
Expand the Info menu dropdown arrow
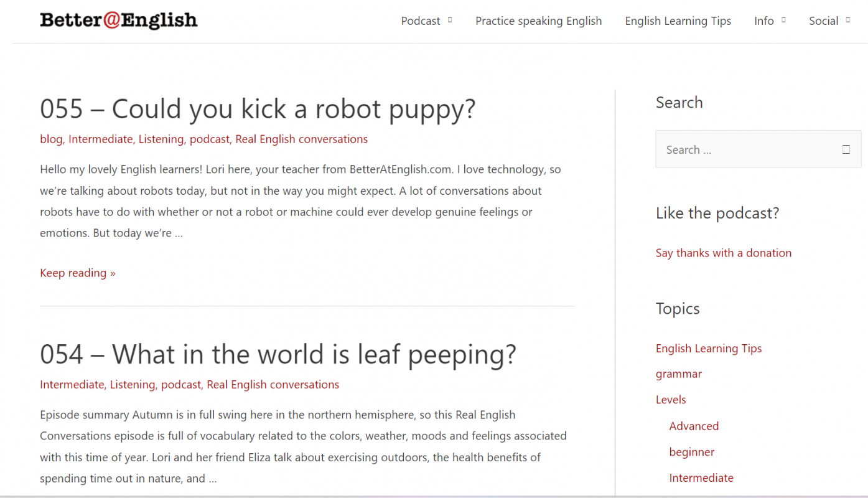(x=783, y=21)
